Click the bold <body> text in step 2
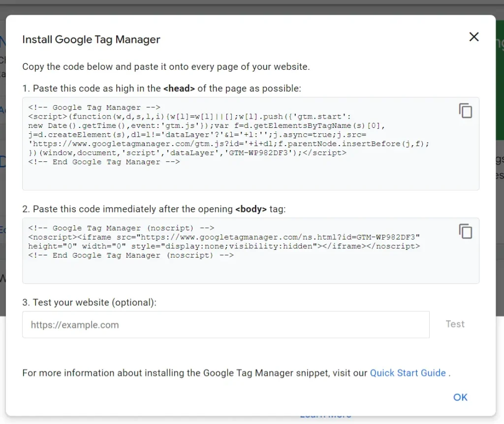The width and height of the screenshot is (504, 424). pos(251,209)
